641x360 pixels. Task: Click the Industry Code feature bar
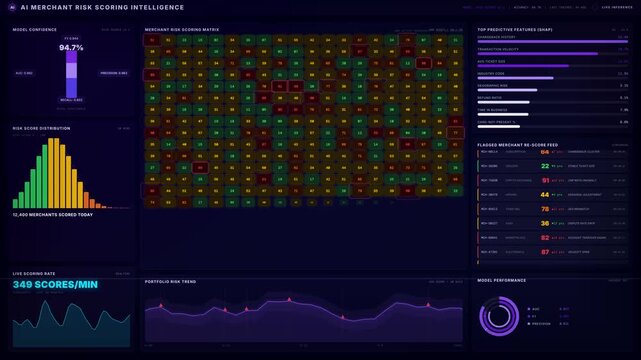click(515, 78)
